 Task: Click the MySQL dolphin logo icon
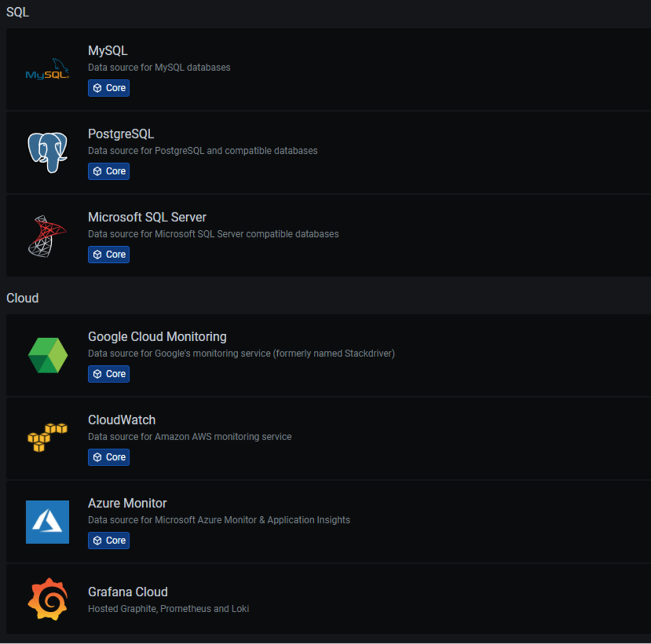48,69
